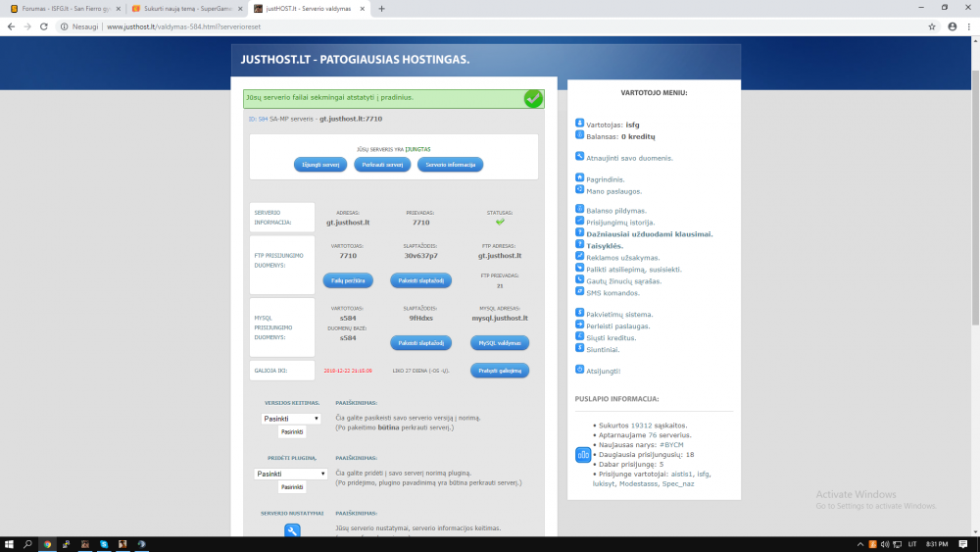Click the #BYCM newest member link
Viewport: 980px width, 552px height.
click(671, 445)
